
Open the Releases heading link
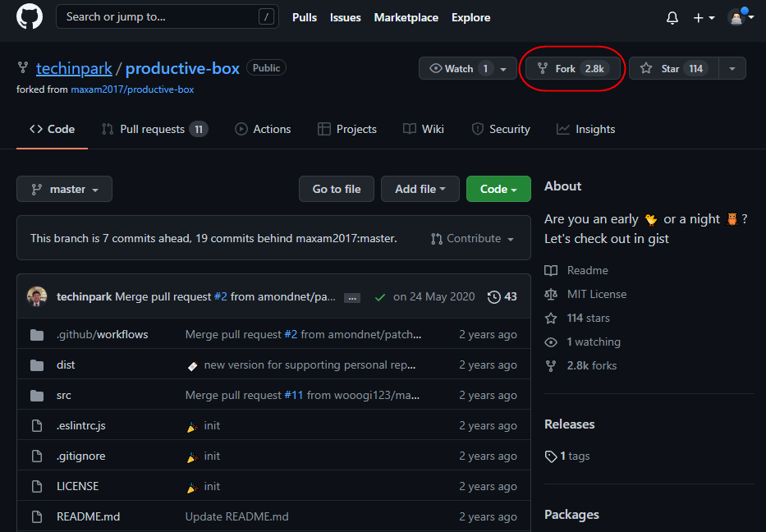pos(570,424)
